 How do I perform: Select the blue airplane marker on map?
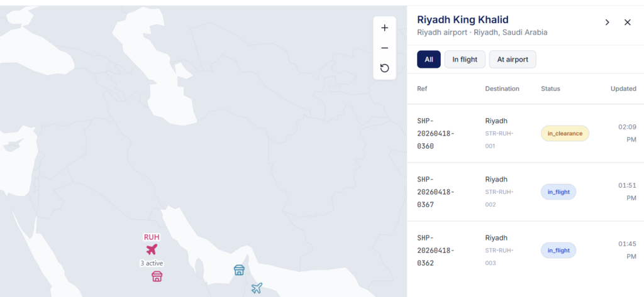coord(257,288)
